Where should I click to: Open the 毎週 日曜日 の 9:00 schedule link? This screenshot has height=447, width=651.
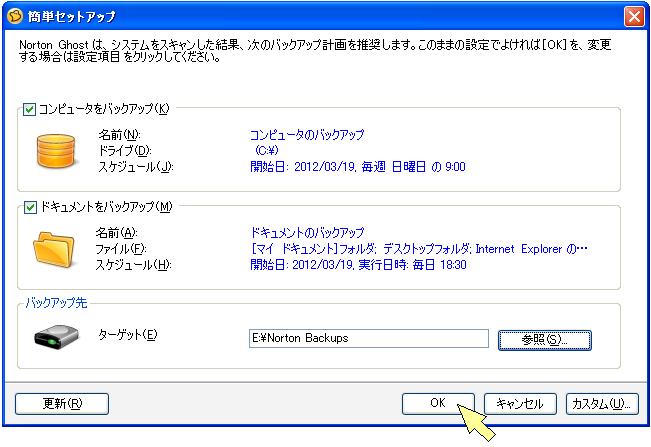[357, 167]
